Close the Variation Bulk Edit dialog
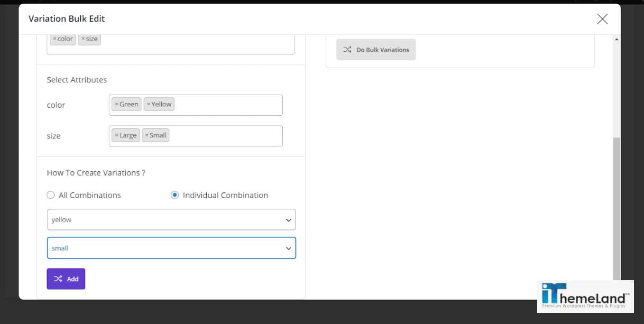 [x=602, y=19]
